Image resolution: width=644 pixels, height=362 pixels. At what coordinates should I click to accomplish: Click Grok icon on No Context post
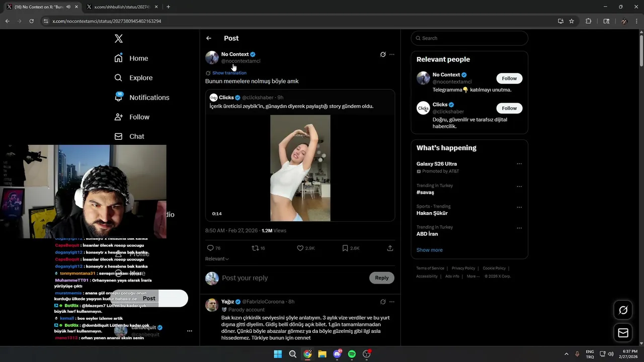coord(383,54)
